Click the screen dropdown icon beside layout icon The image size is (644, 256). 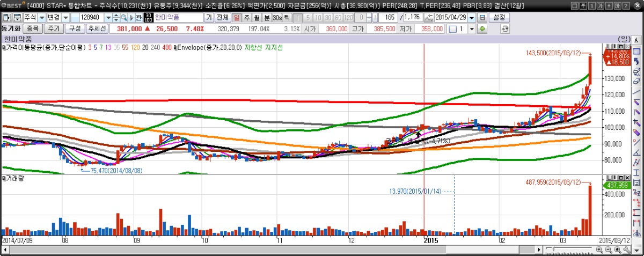pos(18,17)
